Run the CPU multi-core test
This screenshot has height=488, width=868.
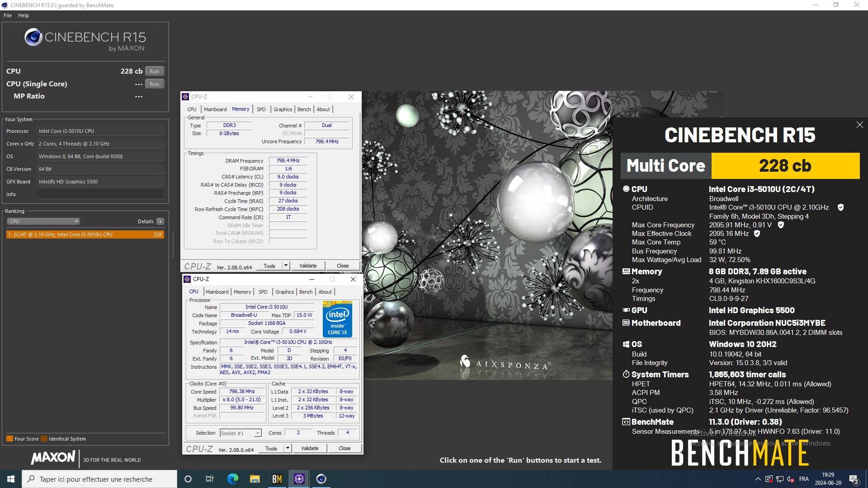tap(155, 71)
